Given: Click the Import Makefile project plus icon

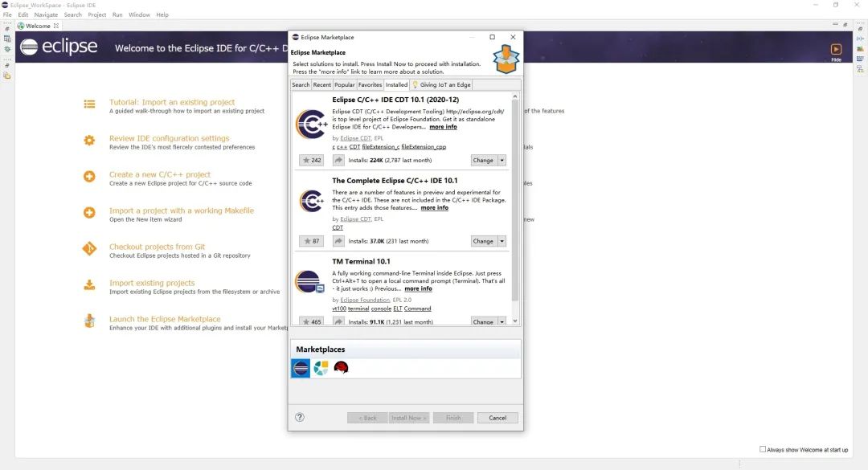Looking at the screenshot, I should coord(89,213).
